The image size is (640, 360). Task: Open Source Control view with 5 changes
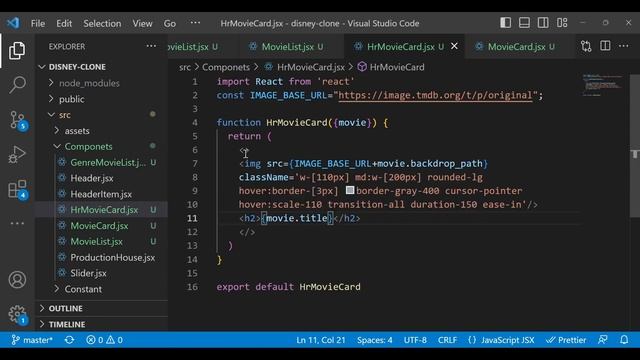click(x=18, y=120)
